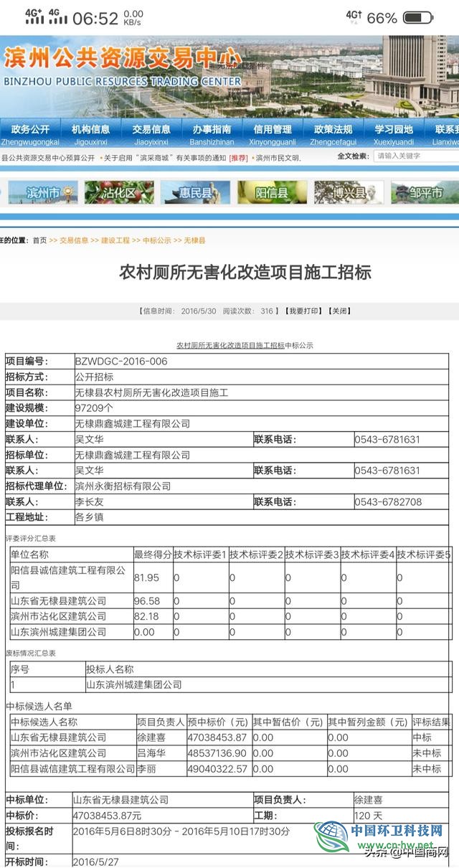Tap the 4G signal indicator at top left
The image size is (459, 868).
(34, 16)
